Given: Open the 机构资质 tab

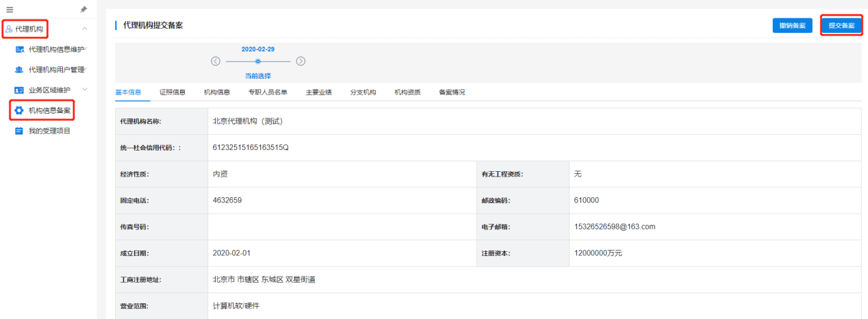Looking at the screenshot, I should [x=407, y=92].
